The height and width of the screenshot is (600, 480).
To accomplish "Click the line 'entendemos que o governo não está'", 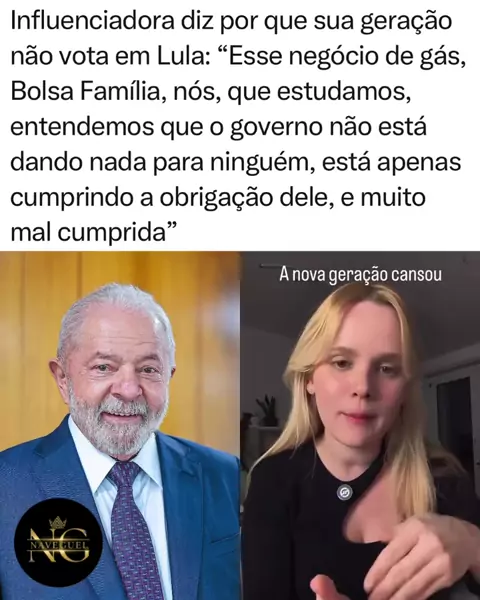I will 218,127.
